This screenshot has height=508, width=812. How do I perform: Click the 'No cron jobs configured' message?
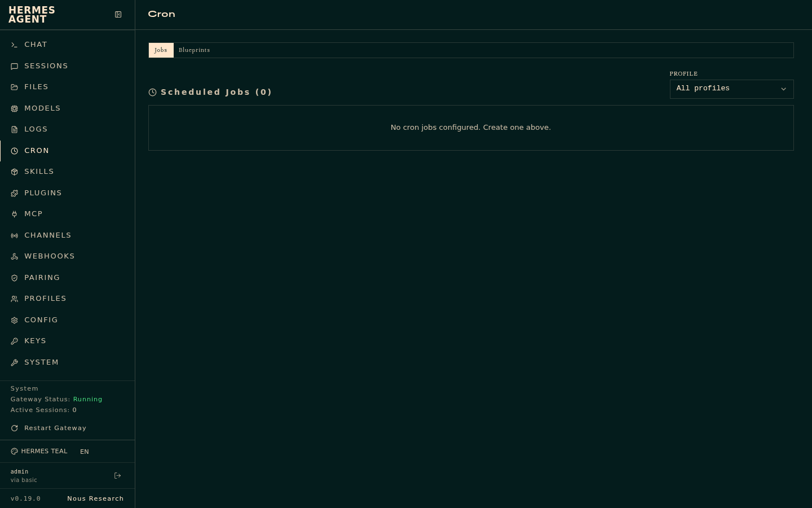pyautogui.click(x=471, y=128)
